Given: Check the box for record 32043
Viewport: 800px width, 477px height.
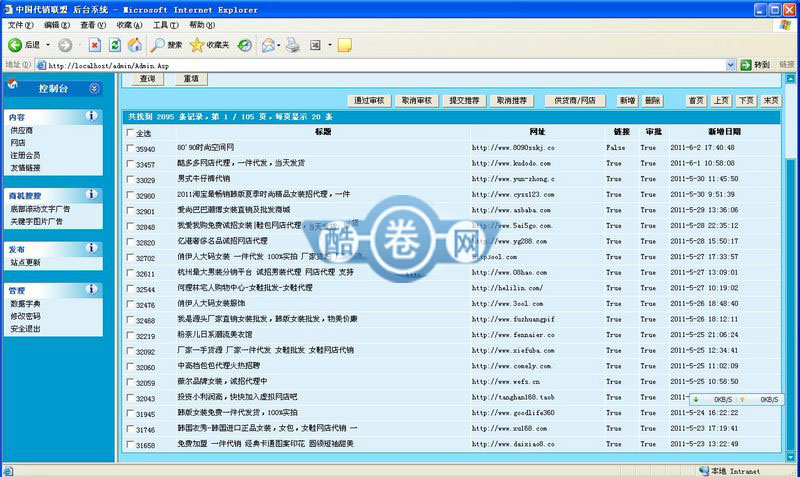Looking at the screenshot, I should (x=130, y=398).
